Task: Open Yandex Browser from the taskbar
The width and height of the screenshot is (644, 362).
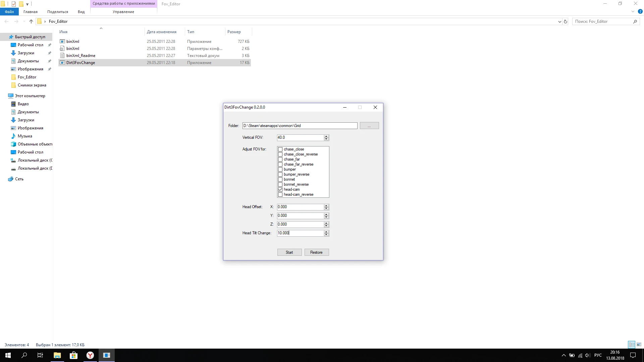Action: point(90,355)
